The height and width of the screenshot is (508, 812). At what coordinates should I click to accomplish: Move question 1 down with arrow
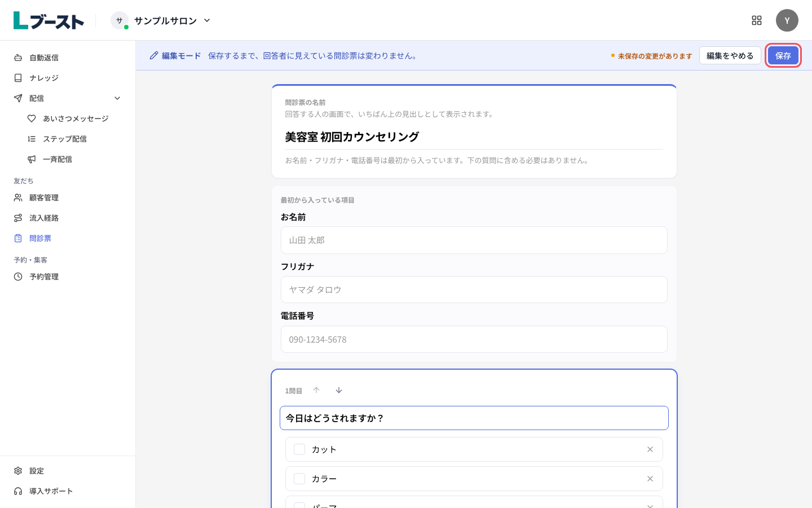[x=339, y=390]
